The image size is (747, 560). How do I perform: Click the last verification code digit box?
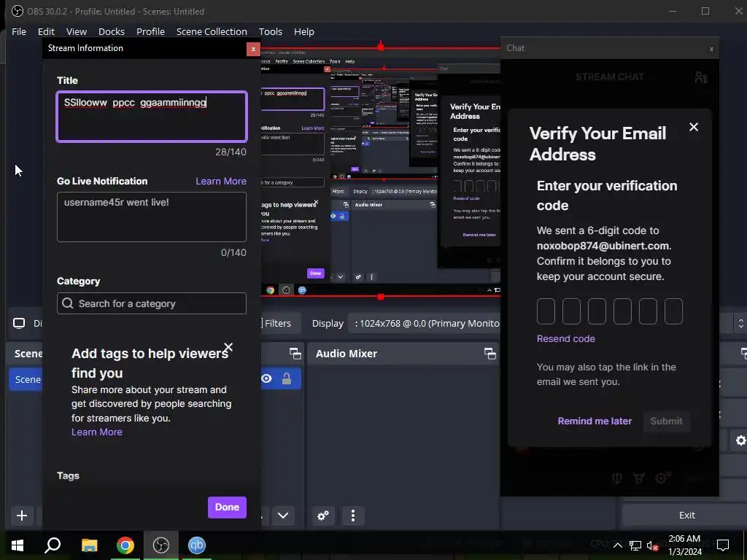coord(673,311)
